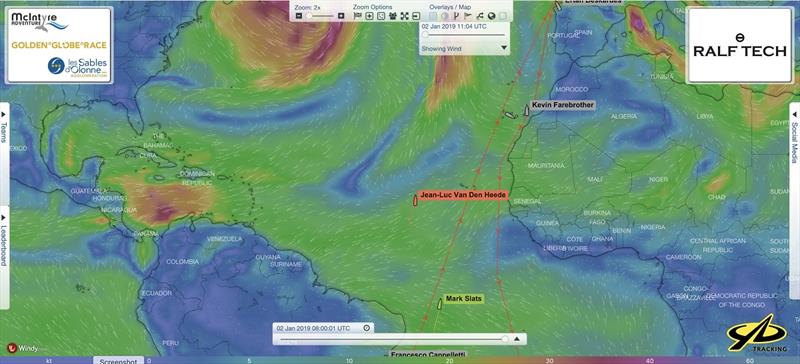This screenshot has height=364, width=800.
Task: Toggle the day-night globe overlay icon
Action: pos(444,16)
